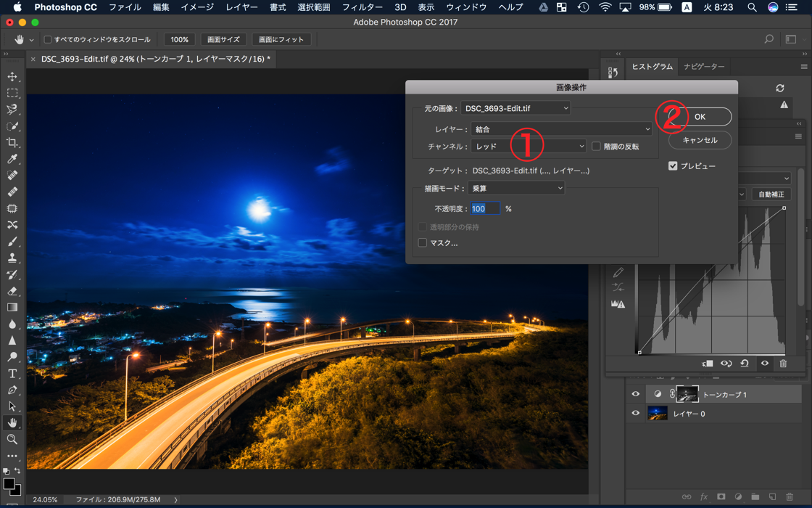Viewport: 812px width, 508px height.
Task: Switch to the ヒストグラム tab
Action: click(652, 67)
